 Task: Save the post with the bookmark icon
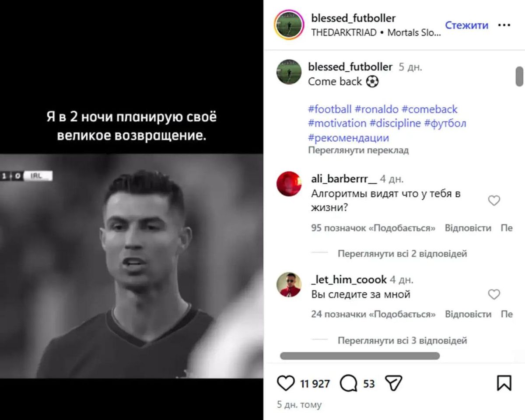pyautogui.click(x=504, y=384)
